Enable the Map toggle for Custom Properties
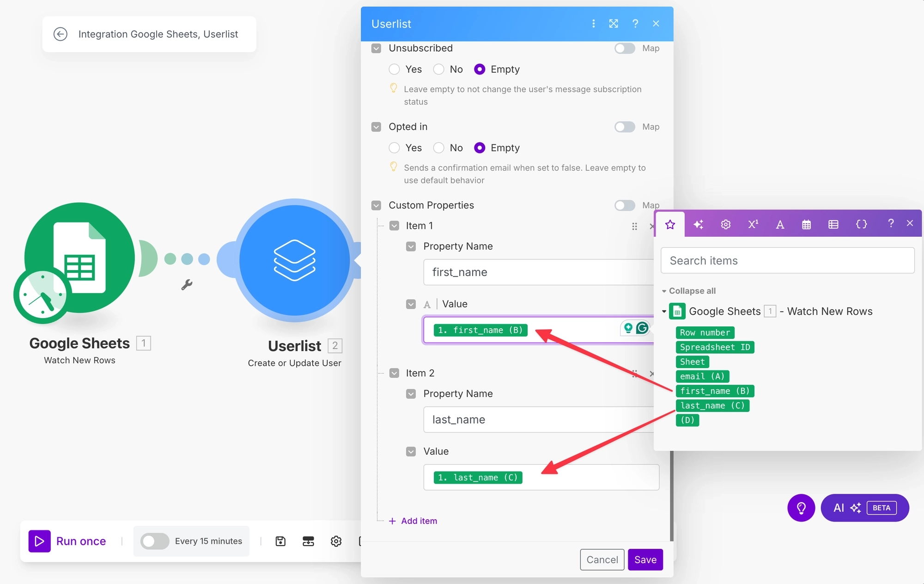 click(625, 205)
